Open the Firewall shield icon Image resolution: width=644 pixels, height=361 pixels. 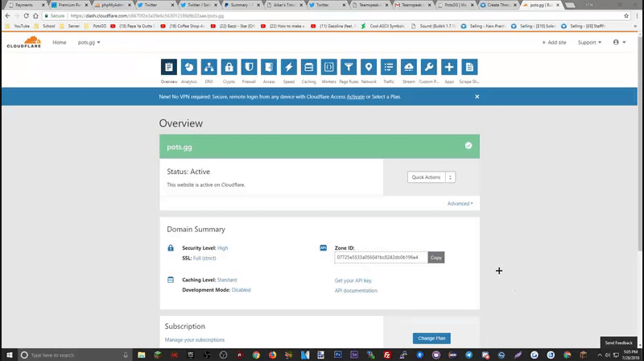(x=249, y=67)
